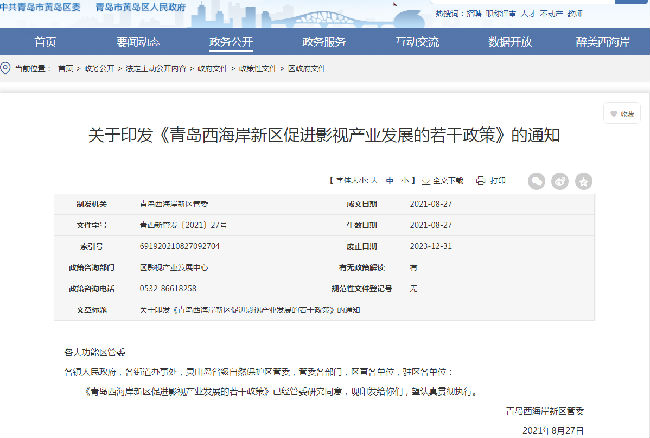Click the location pin icon before 当前位置

pyautogui.click(x=5, y=68)
